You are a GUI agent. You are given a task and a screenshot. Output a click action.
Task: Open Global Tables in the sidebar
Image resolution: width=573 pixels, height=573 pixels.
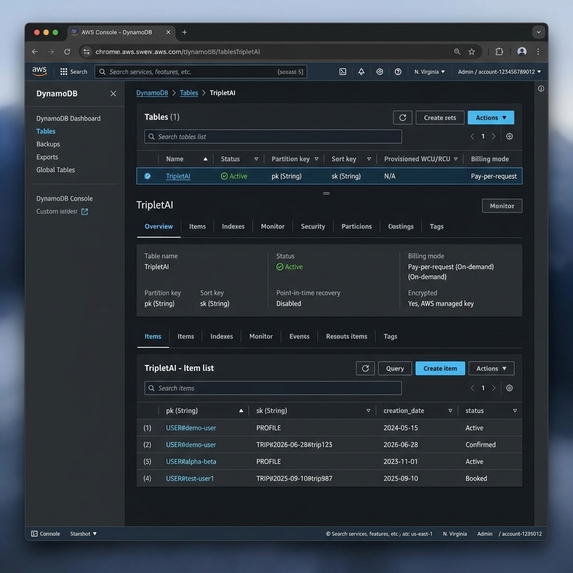tap(56, 170)
